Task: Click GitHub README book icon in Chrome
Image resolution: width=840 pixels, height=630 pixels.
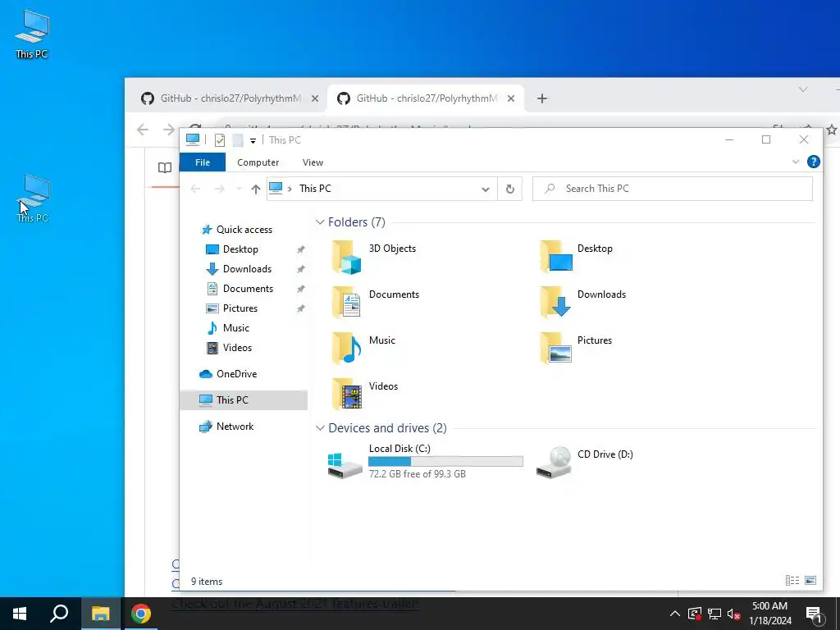Action: click(x=165, y=167)
